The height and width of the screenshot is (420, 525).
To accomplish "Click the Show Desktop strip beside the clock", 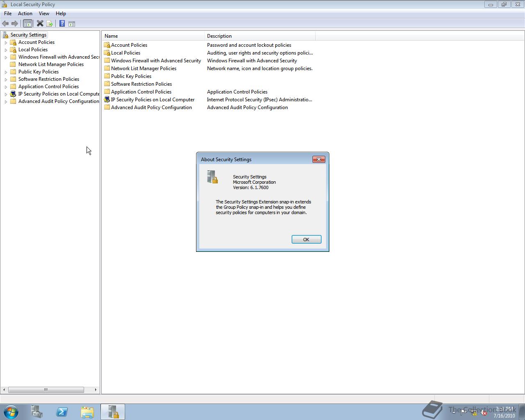I will 522,412.
